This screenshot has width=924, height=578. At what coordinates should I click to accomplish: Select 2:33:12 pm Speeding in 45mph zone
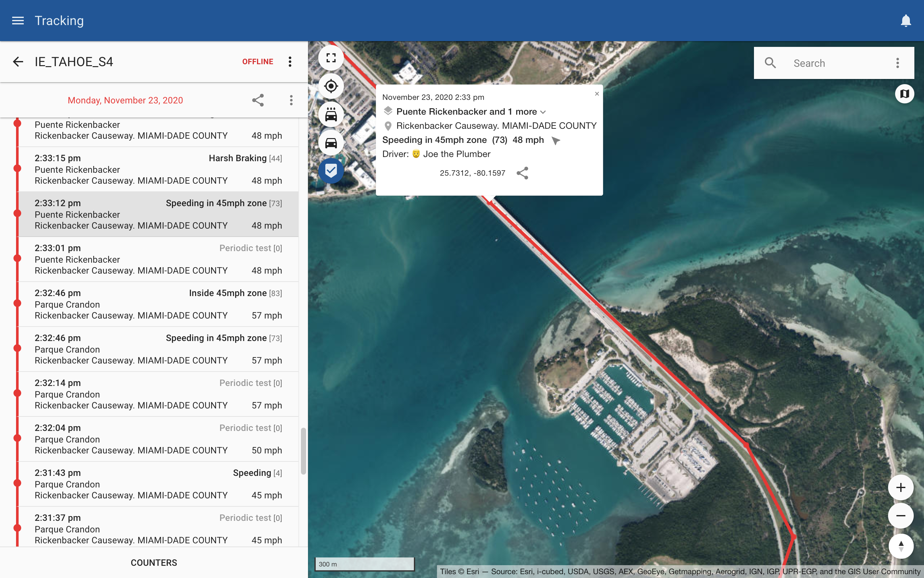[158, 214]
